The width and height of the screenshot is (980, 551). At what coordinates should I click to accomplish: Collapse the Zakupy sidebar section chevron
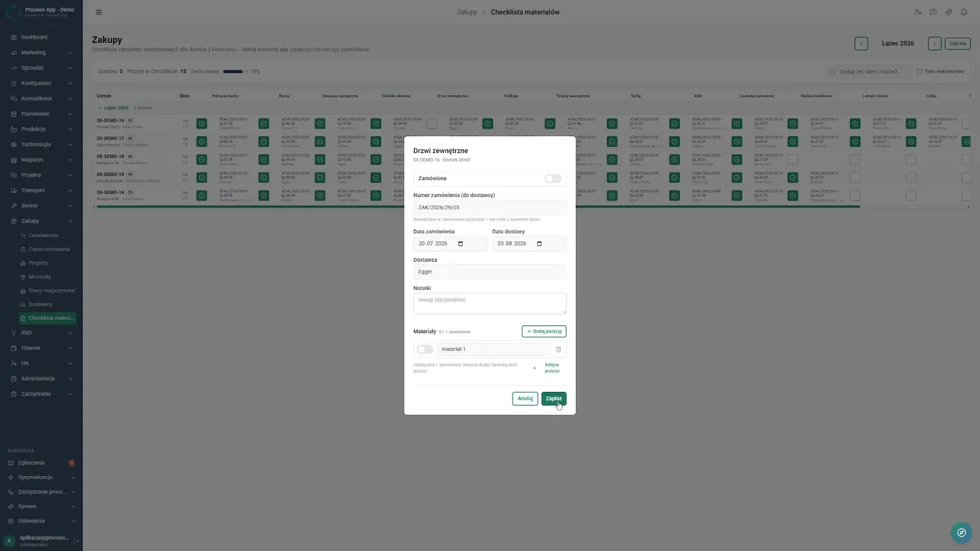(x=70, y=221)
